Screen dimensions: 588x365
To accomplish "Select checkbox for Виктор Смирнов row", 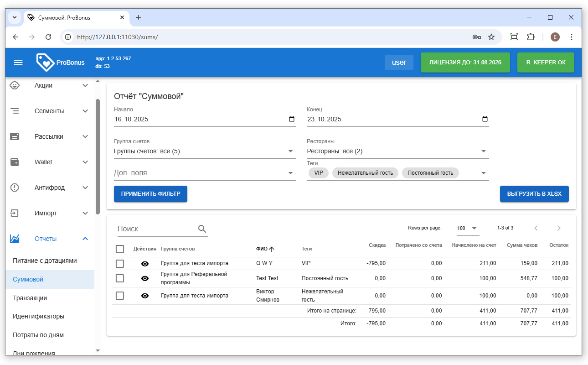I will [x=120, y=296].
